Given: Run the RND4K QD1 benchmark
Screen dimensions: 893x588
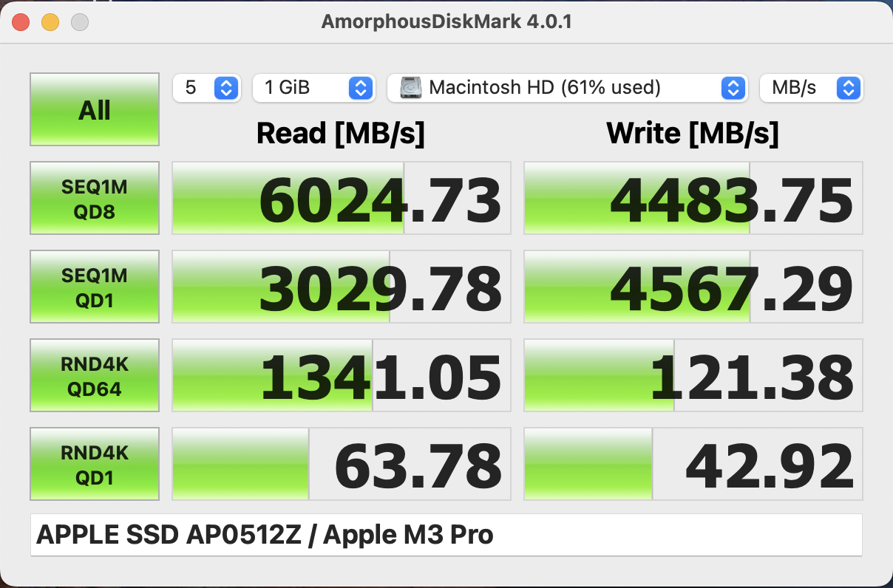Looking at the screenshot, I should click(95, 464).
